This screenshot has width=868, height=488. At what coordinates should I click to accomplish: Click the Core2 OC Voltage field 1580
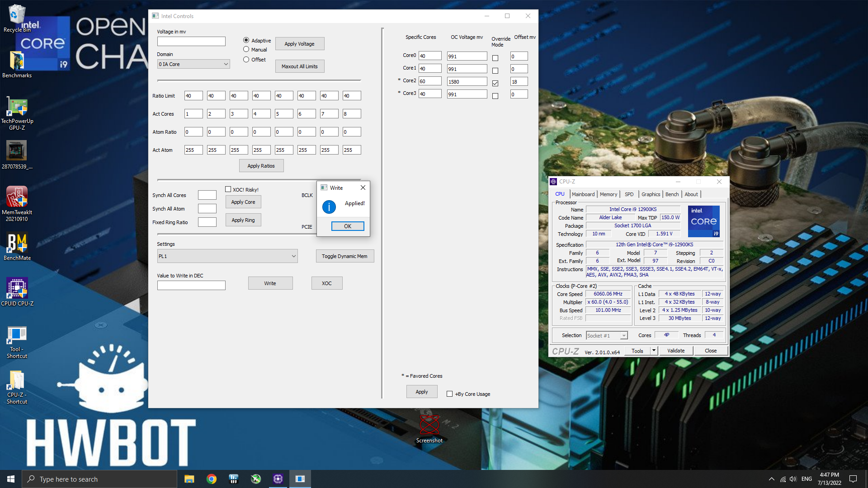point(467,81)
